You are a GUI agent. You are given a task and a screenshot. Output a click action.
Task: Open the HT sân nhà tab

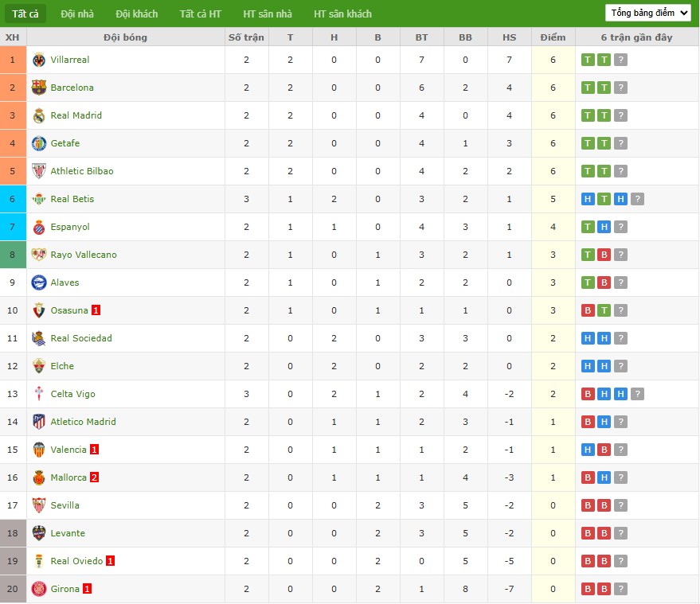click(268, 14)
